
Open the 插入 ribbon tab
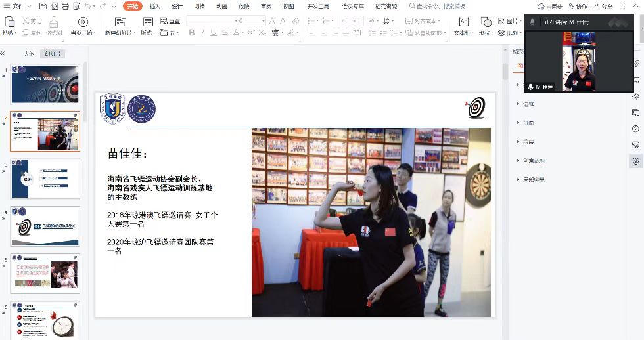(x=154, y=6)
